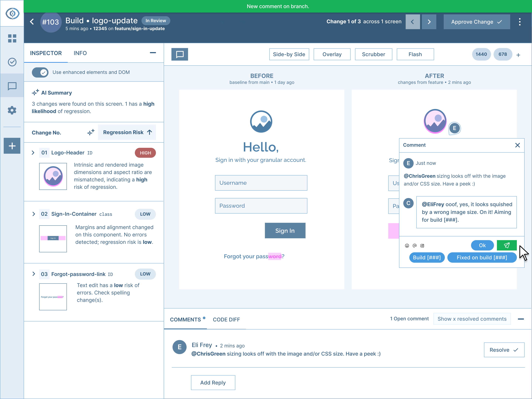The height and width of the screenshot is (399, 532).
Task: Click the checkmark circle sidebar icon
Action: click(12, 62)
